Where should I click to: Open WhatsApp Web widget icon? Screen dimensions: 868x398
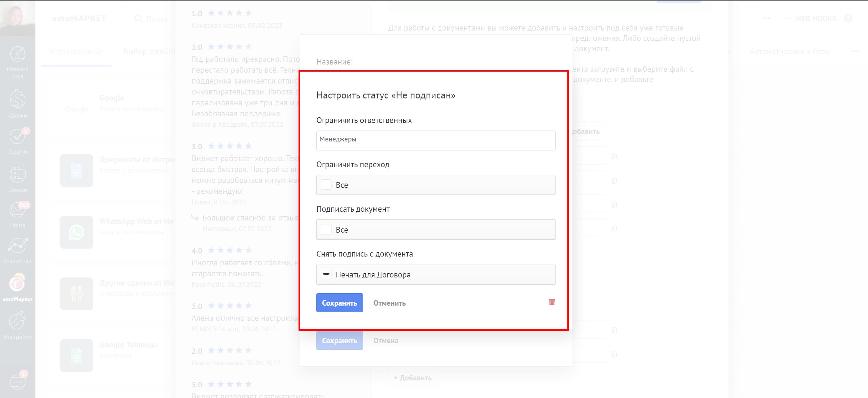tap(77, 232)
